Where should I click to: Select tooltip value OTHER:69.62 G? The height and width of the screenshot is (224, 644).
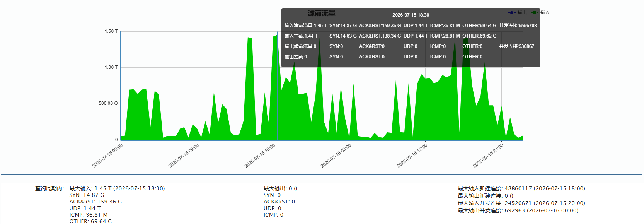pyautogui.click(x=479, y=36)
